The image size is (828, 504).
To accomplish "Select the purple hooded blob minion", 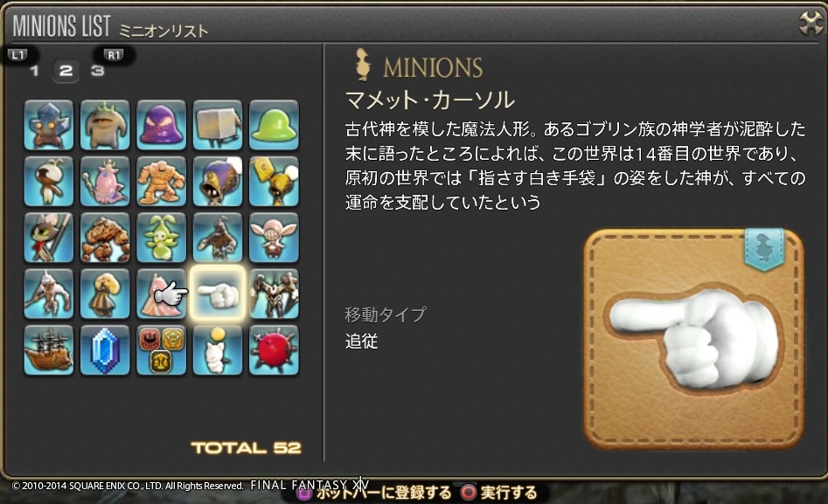I will pos(161,125).
